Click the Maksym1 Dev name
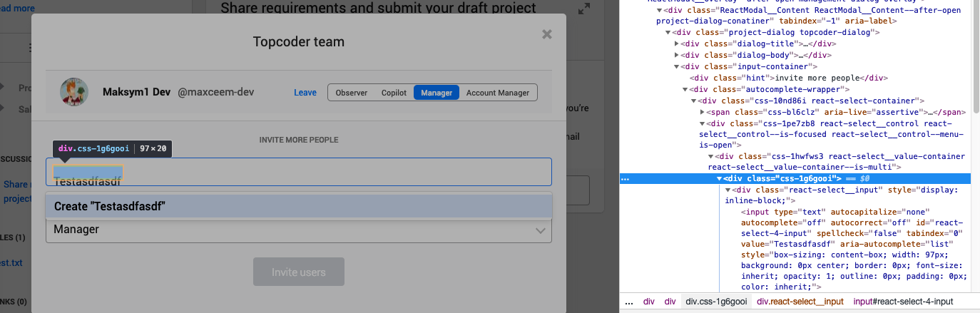The image size is (980, 313). tap(136, 93)
